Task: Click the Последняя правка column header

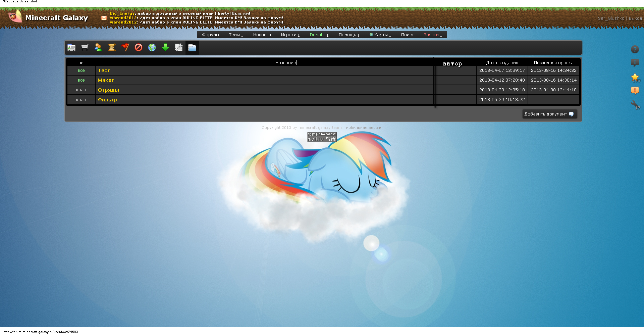Action: point(554,63)
